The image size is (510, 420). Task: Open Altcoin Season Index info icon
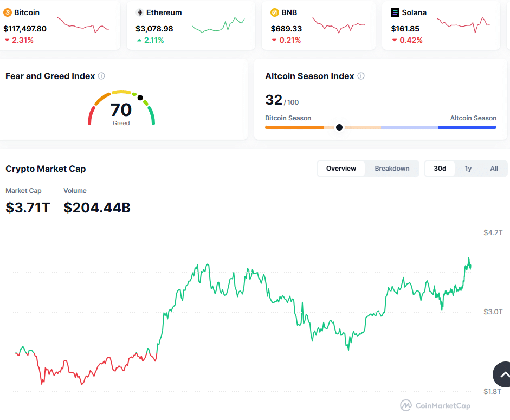[361, 76]
